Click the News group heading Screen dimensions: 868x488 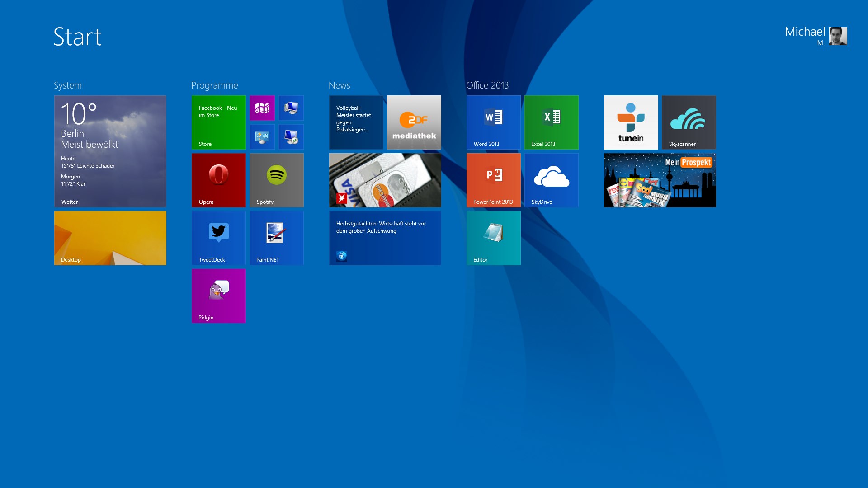340,85
